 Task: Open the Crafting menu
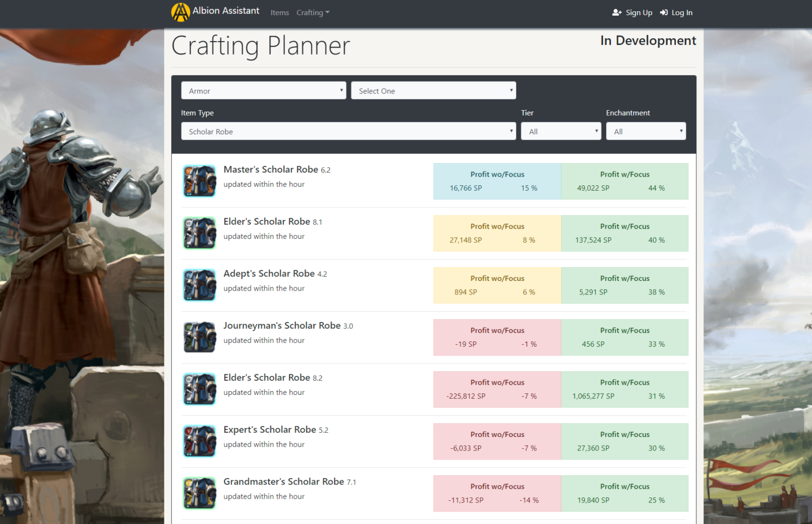(312, 12)
